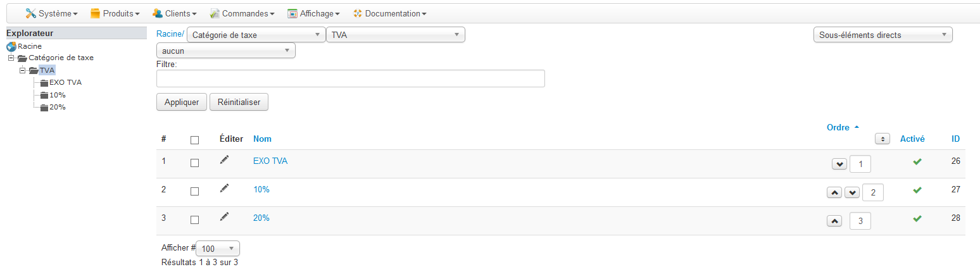The image size is (980, 274).
Task: Click the Réinitialiser button
Action: tap(239, 102)
